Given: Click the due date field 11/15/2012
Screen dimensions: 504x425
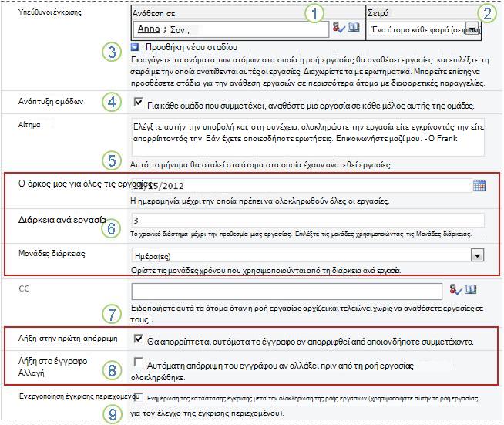Looking at the screenshot, I should 301,186.
